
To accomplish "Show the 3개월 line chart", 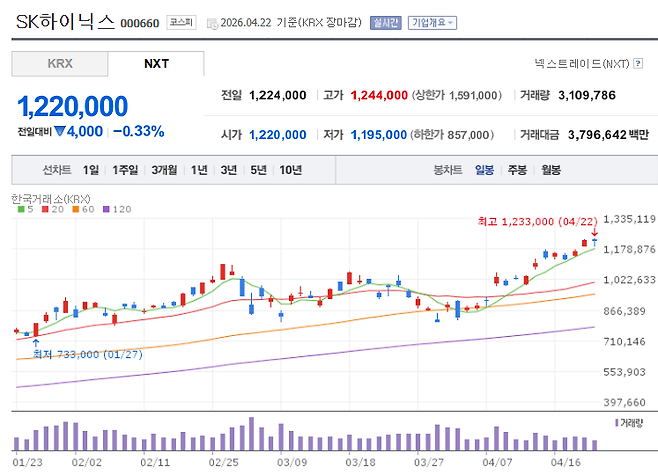I will (166, 170).
